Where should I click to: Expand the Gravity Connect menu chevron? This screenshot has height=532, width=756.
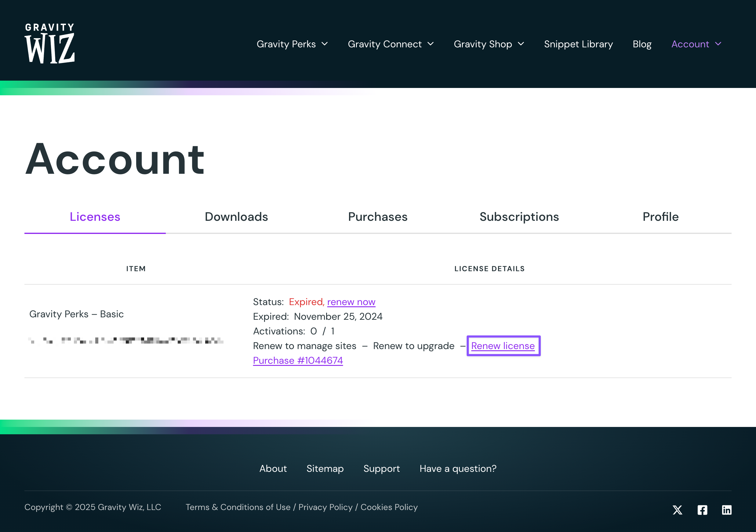(x=430, y=44)
